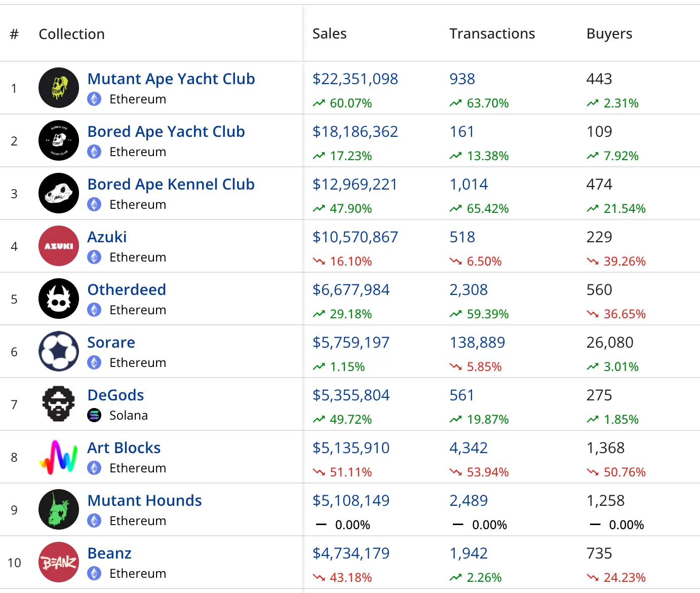Click the Sorare soccer ball logo
The height and width of the screenshot is (593, 700).
59,351
